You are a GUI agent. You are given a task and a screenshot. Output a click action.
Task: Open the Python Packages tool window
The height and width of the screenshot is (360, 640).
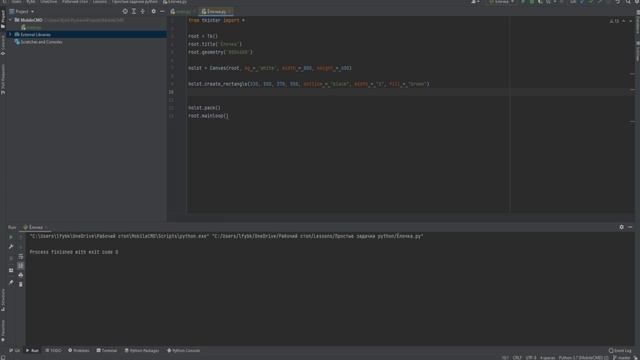click(x=142, y=350)
